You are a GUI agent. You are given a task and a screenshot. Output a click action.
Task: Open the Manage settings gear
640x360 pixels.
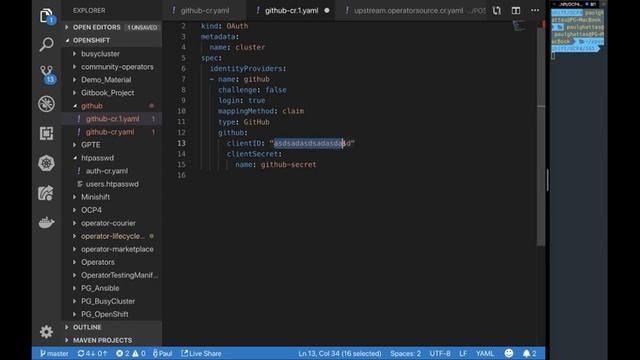tap(46, 331)
